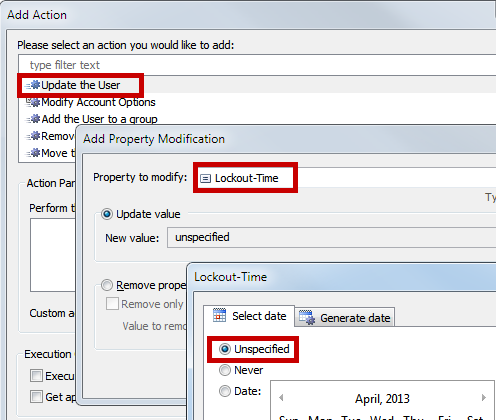Click the Move action gear icon
The image size is (496, 420).
pyautogui.click(x=33, y=153)
